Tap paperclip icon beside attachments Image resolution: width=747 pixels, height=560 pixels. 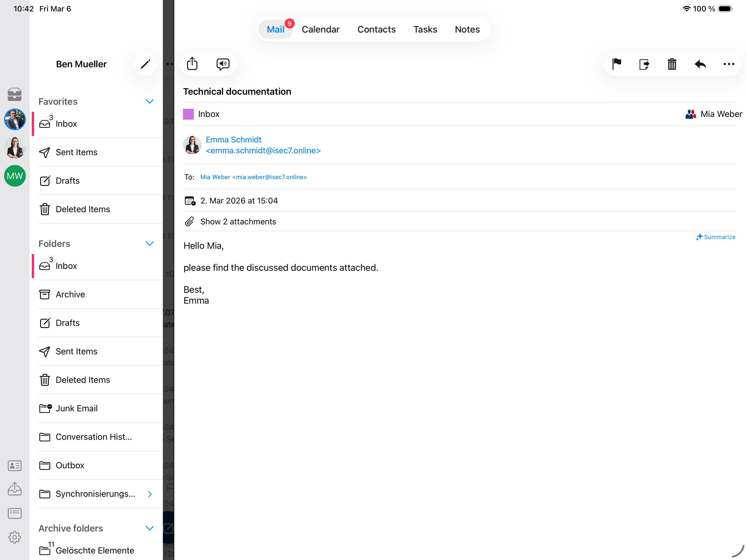[x=189, y=221]
